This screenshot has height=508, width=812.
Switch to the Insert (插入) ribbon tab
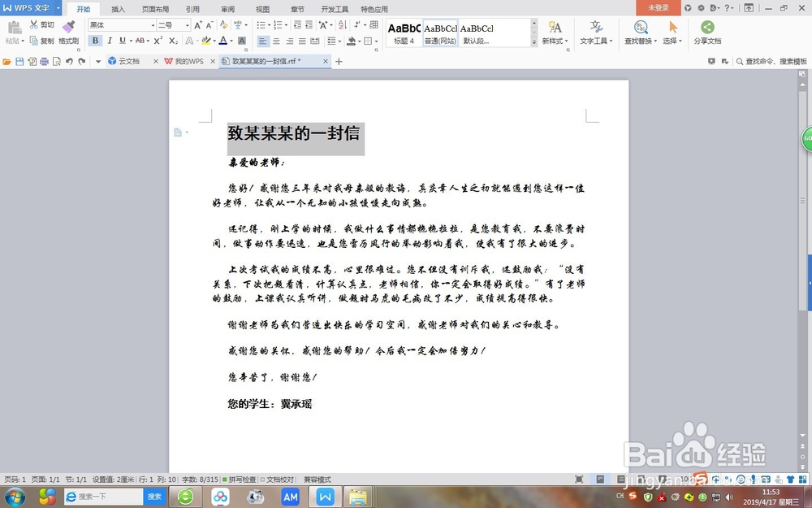tap(118, 9)
